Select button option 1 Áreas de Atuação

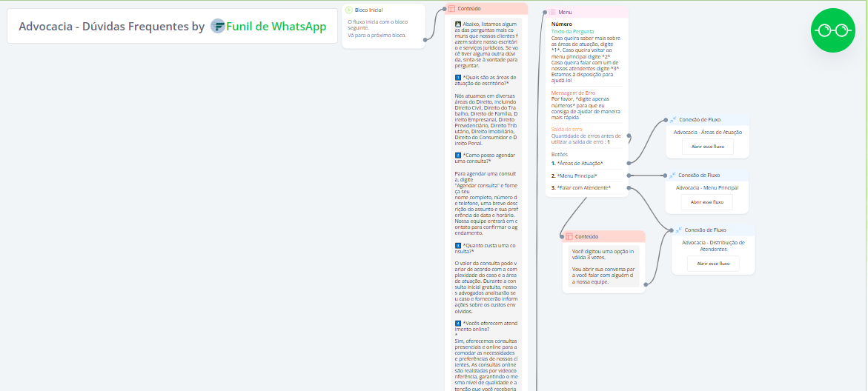[580, 163]
